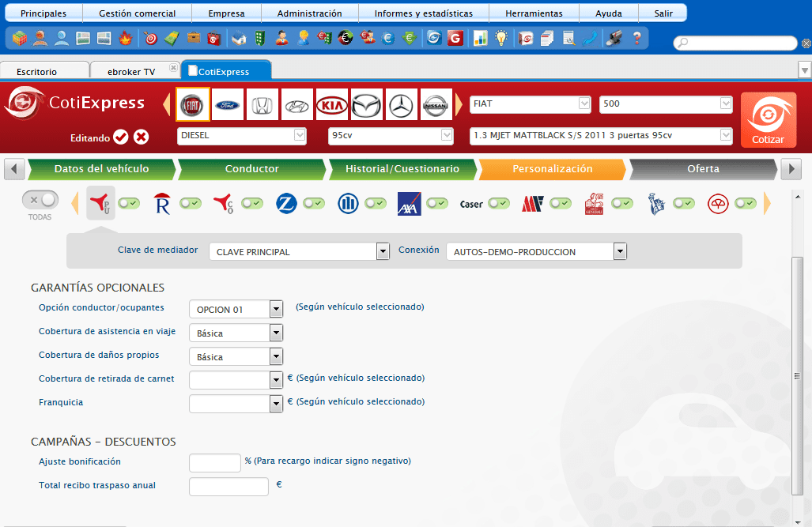Open the 500 model dropdown
Image resolution: width=812 pixels, height=527 pixels.
coord(666,104)
